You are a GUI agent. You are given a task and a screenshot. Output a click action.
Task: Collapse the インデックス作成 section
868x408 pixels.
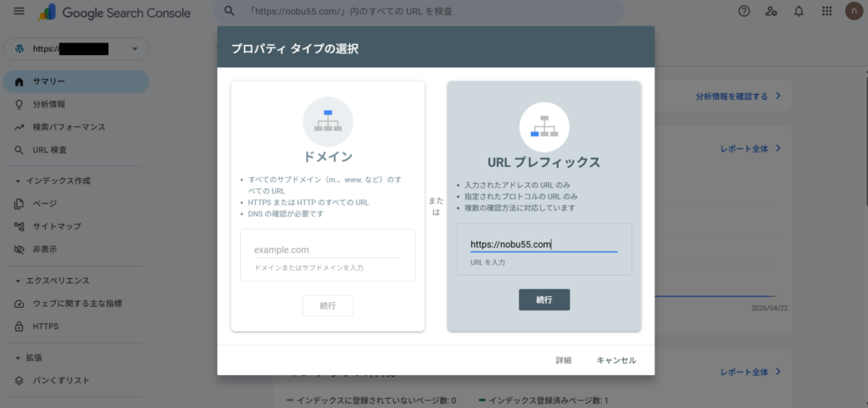coord(19,181)
